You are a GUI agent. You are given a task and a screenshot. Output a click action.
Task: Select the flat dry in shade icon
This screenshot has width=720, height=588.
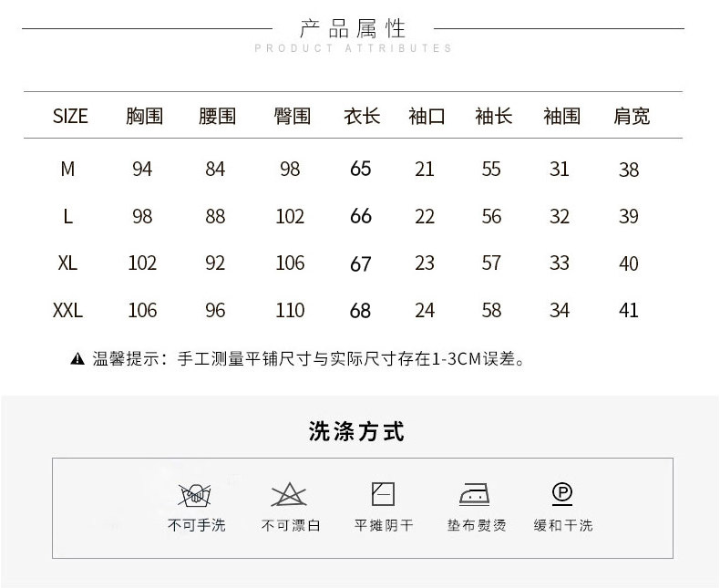[x=383, y=494]
